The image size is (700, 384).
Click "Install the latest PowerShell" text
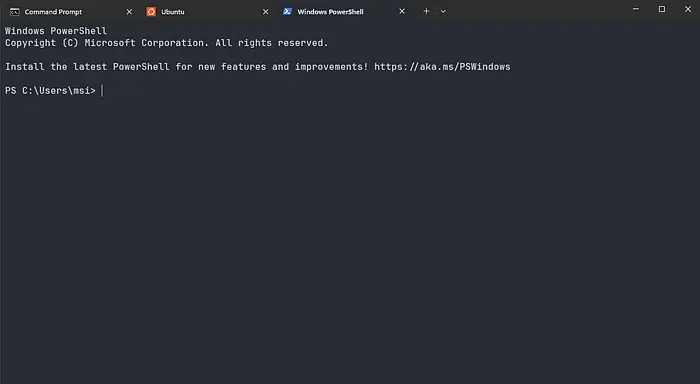(87, 67)
